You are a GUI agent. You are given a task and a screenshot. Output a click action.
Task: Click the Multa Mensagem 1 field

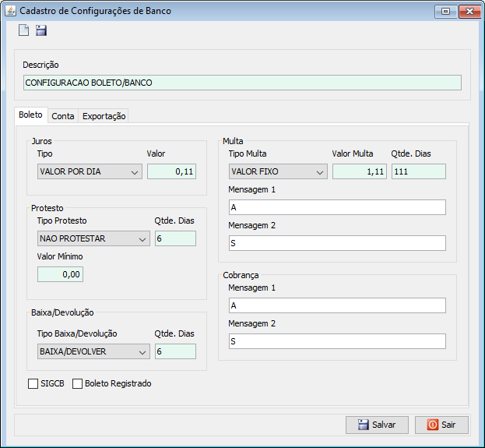pyautogui.click(x=337, y=207)
